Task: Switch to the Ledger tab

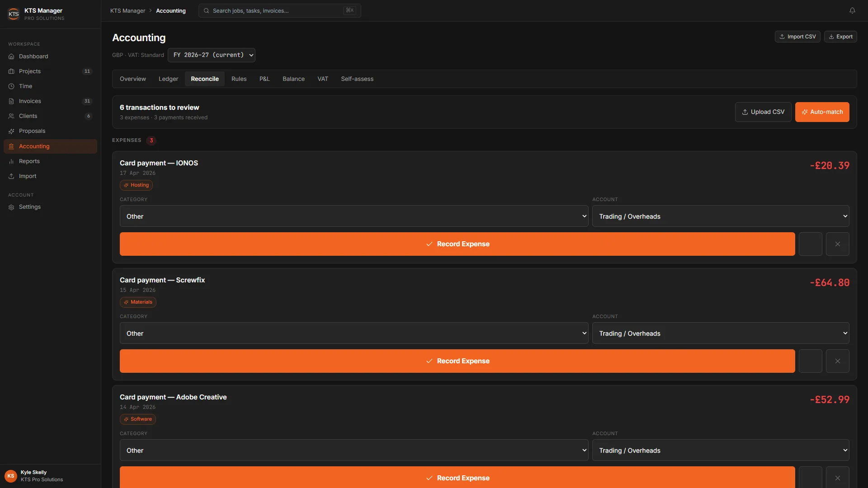Action: pos(168,79)
